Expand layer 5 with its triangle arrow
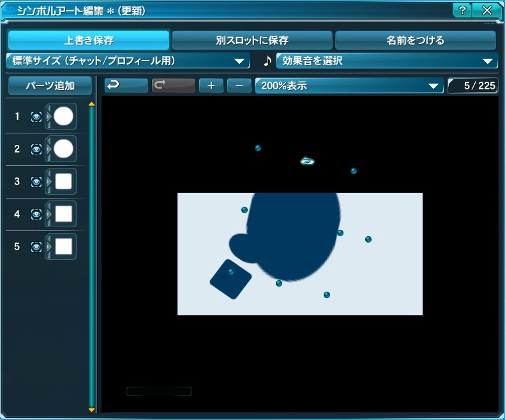505x420 pixels. pyautogui.click(x=49, y=247)
